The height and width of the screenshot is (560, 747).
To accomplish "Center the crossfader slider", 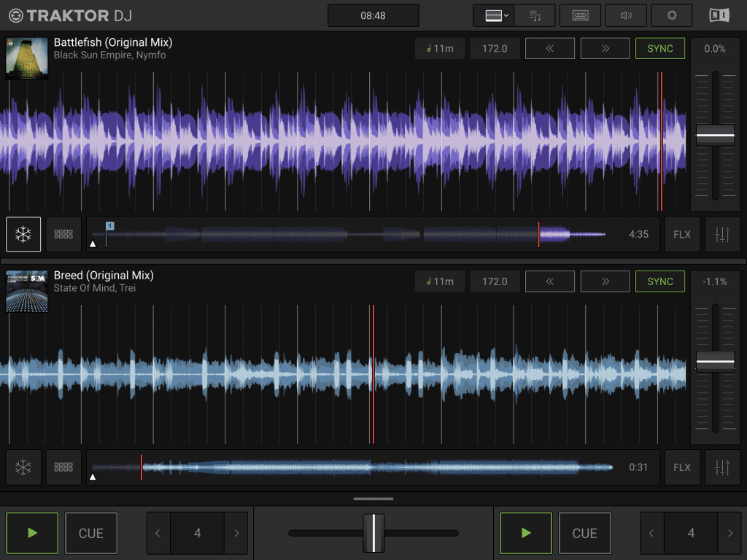I will point(373,533).
